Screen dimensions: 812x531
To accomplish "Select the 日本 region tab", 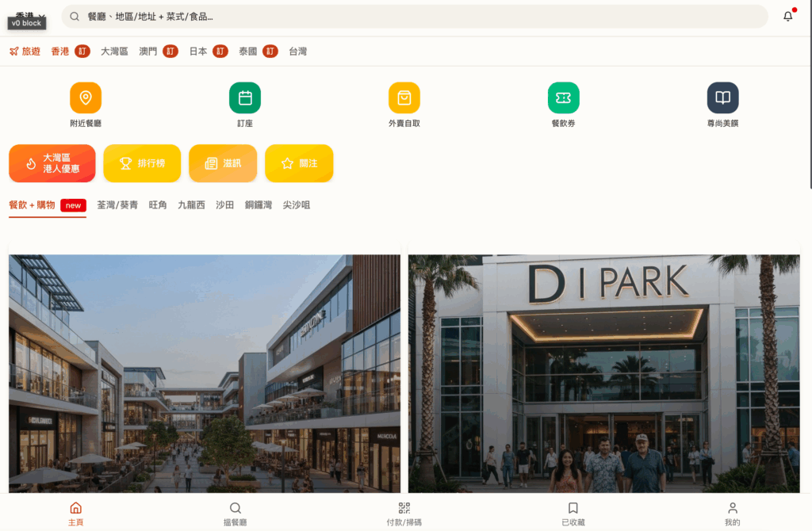I will [198, 52].
